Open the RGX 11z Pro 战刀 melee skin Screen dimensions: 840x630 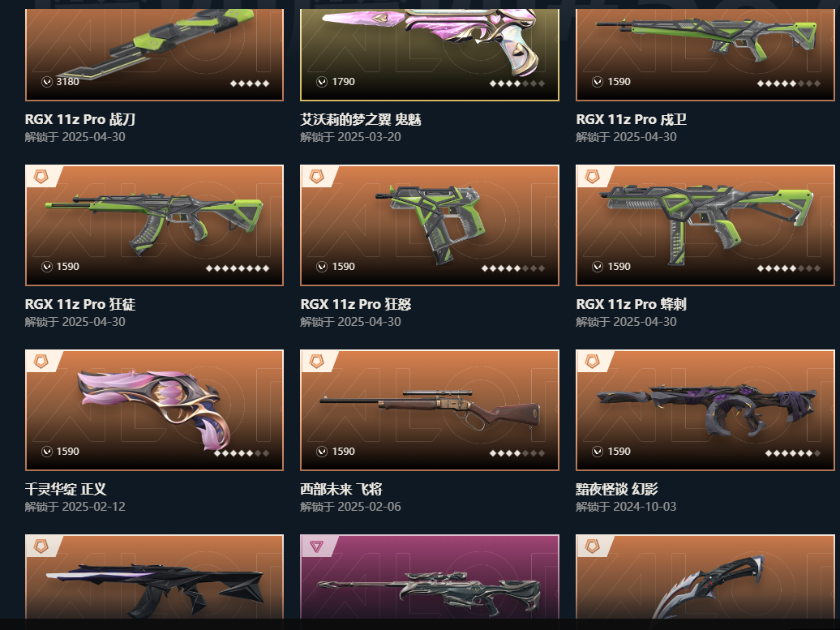tap(154, 54)
